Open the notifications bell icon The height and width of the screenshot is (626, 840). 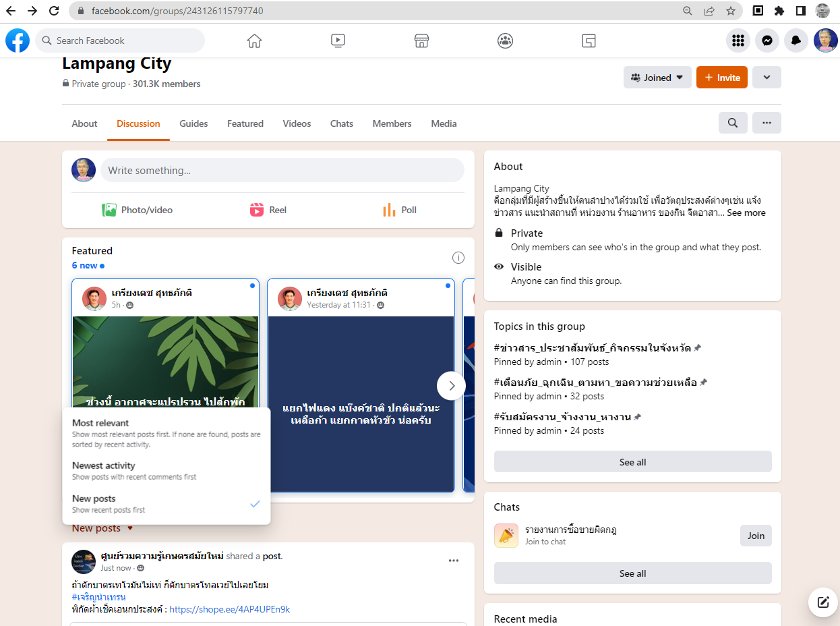point(796,40)
